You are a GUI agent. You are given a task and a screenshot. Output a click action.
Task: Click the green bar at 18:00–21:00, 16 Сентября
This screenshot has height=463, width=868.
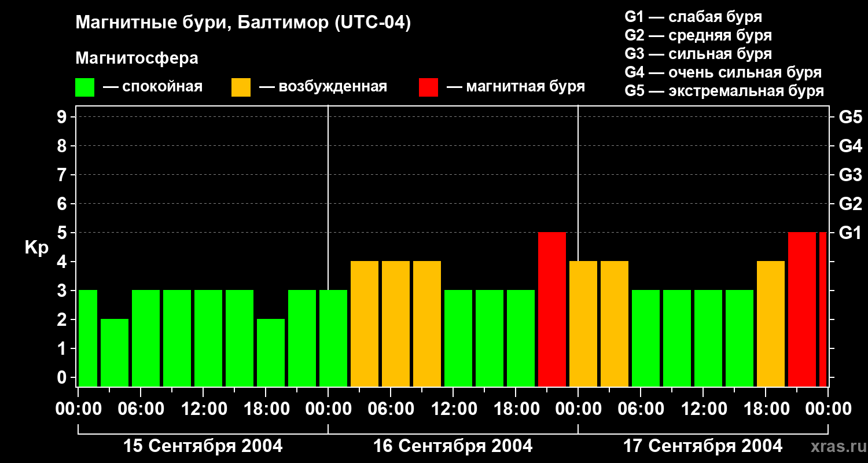[x=521, y=339]
